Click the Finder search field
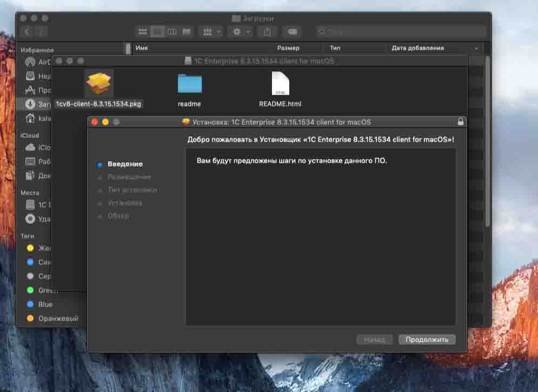 pos(401,32)
